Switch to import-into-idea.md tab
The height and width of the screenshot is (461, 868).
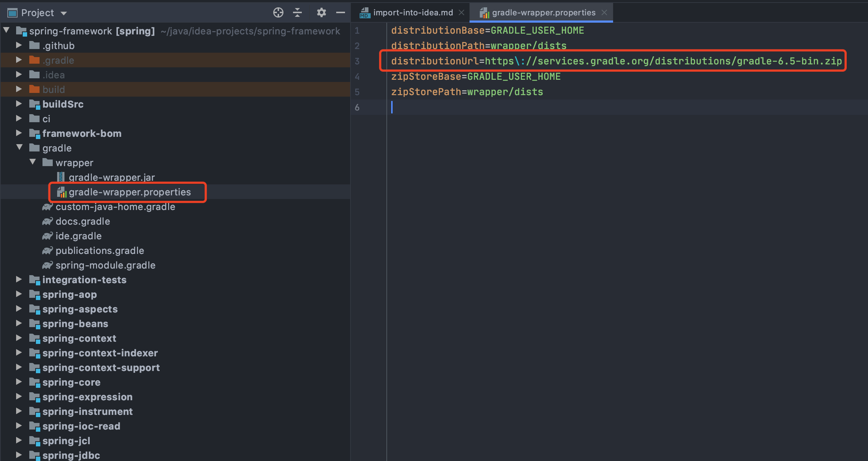coord(412,13)
